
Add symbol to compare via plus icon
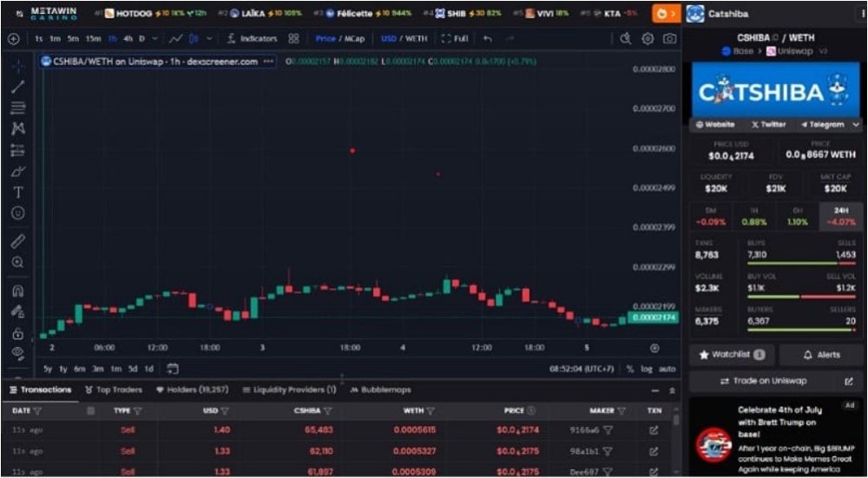click(x=13, y=39)
